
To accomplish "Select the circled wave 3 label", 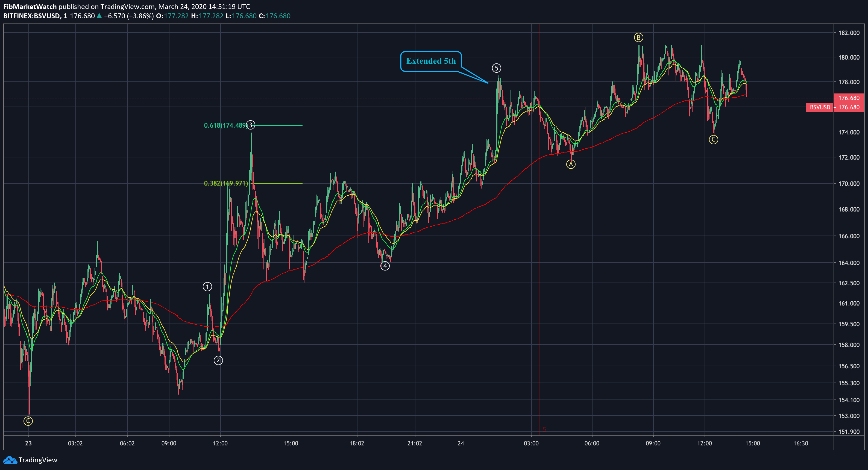I will [x=250, y=125].
